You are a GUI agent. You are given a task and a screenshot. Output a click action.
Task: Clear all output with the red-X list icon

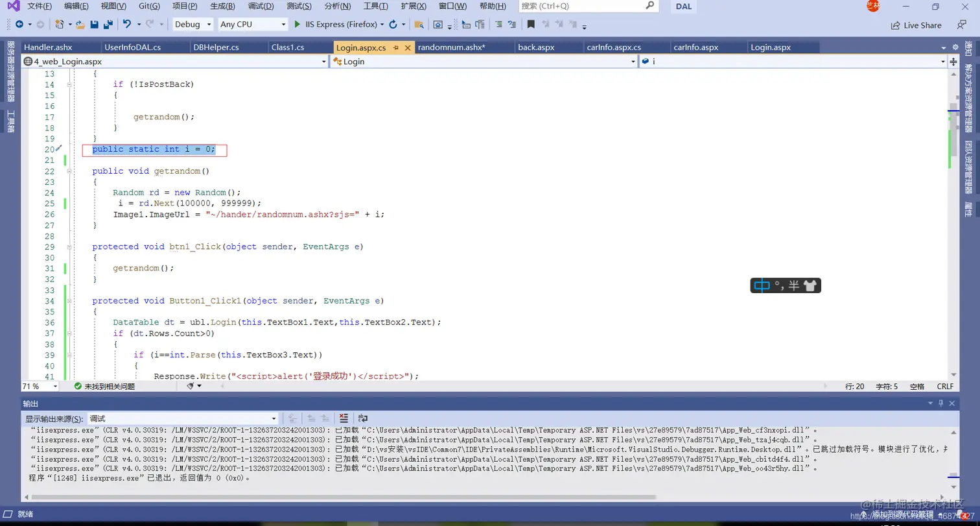point(344,418)
